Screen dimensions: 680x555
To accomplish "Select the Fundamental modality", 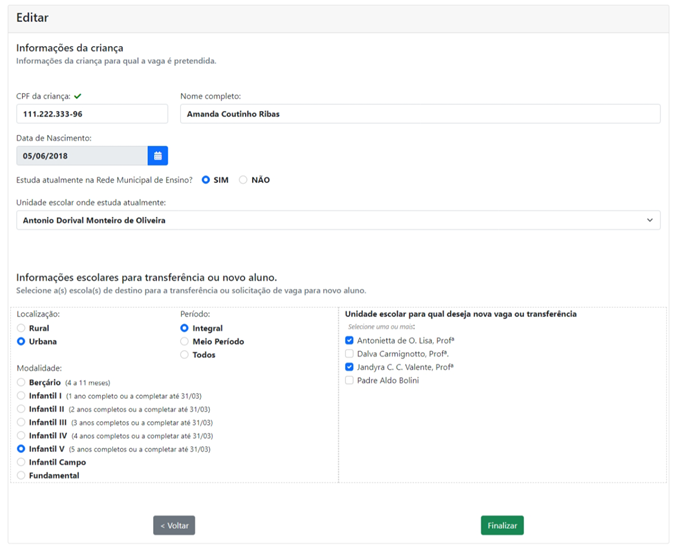I will [x=22, y=476].
